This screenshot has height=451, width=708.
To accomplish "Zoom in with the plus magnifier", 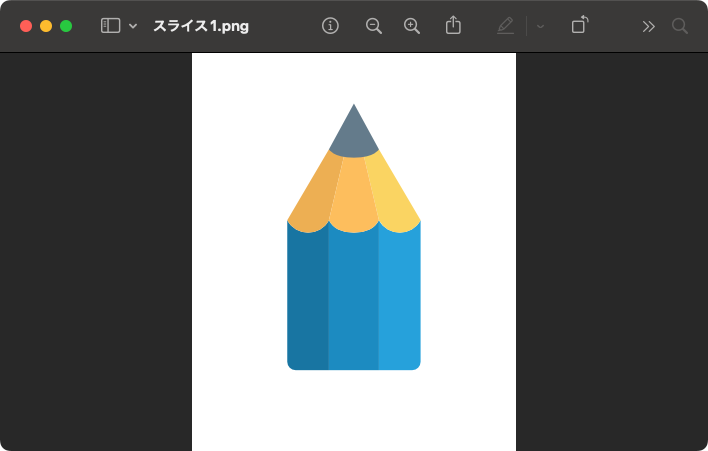I will (412, 26).
